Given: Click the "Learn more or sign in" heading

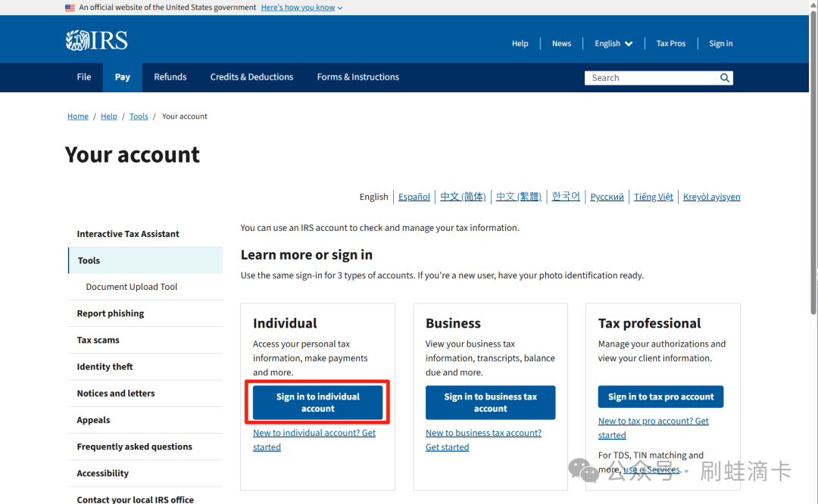Looking at the screenshot, I should pyautogui.click(x=307, y=255).
